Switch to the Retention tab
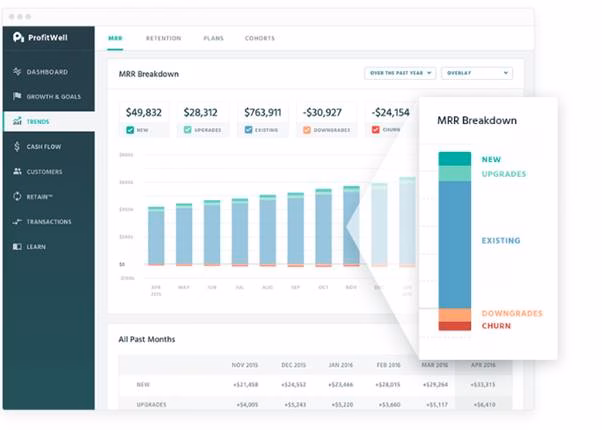The image size is (602, 430). [163, 39]
